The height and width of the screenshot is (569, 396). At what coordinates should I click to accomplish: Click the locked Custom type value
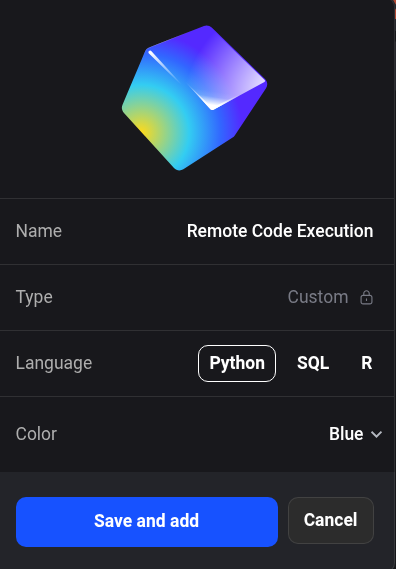(x=318, y=297)
